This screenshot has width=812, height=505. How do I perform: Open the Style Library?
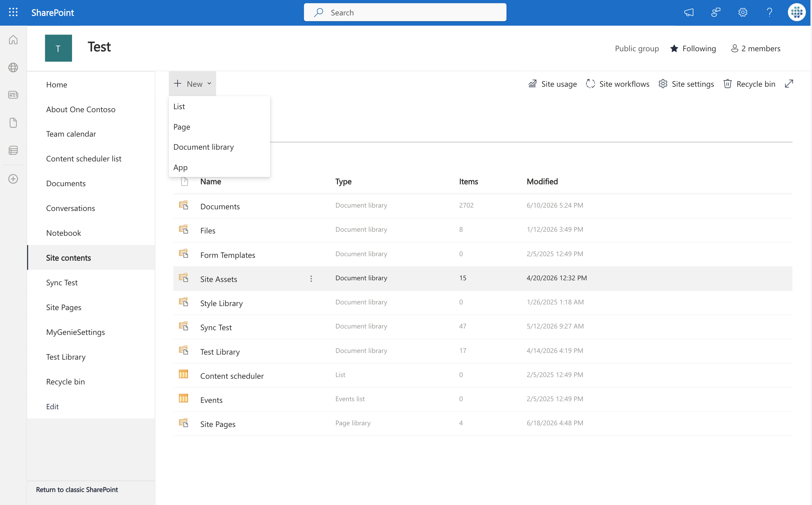[221, 303]
